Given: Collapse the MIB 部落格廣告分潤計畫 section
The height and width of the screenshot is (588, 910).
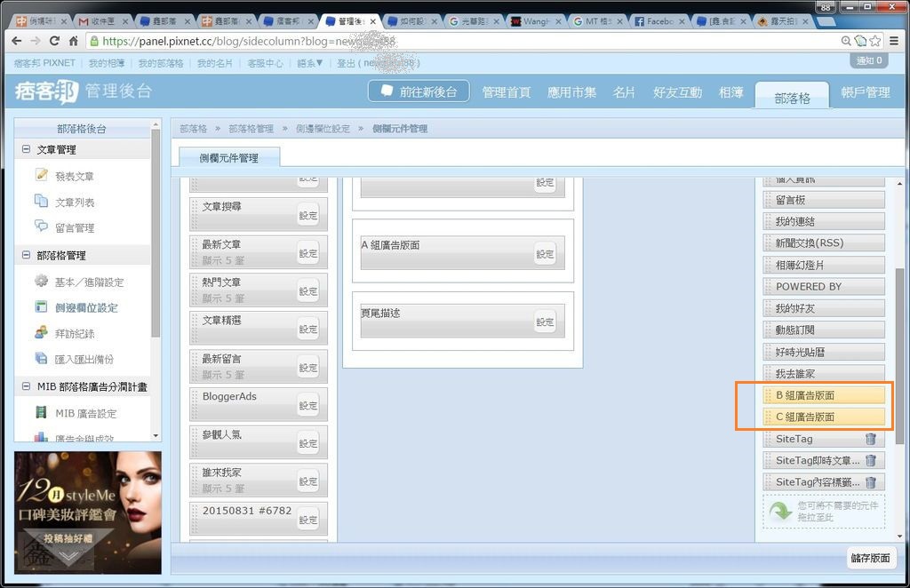Looking at the screenshot, I should 26,385.
